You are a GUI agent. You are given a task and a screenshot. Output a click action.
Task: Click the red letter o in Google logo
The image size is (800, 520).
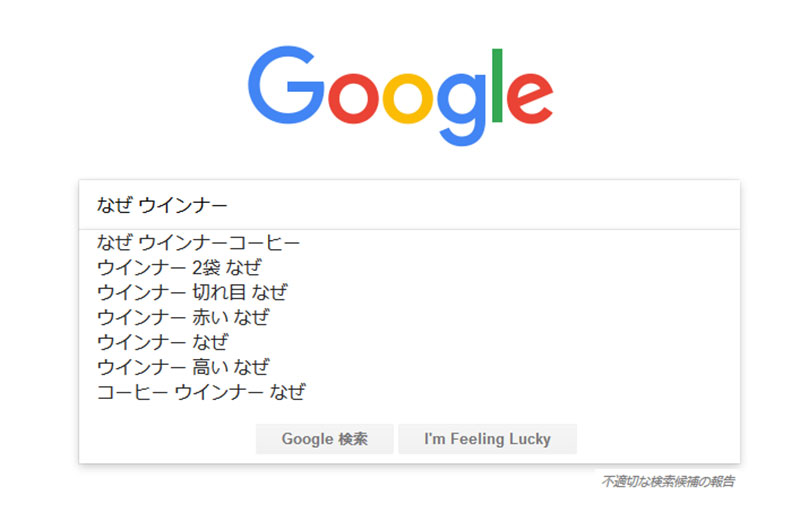pos(354,98)
